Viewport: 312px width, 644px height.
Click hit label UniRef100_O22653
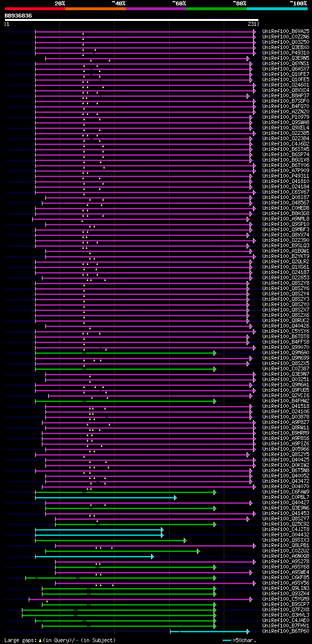(x=286, y=277)
